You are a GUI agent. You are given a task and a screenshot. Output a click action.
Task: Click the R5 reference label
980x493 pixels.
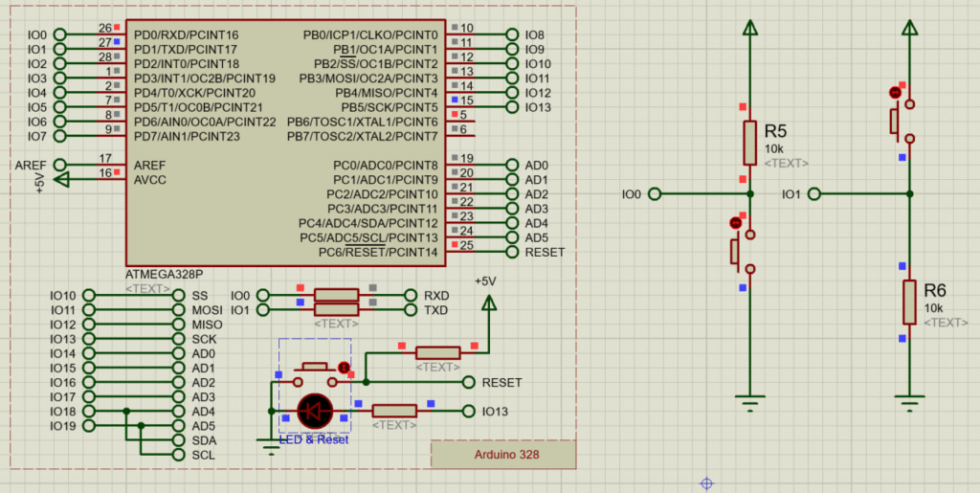point(775,132)
